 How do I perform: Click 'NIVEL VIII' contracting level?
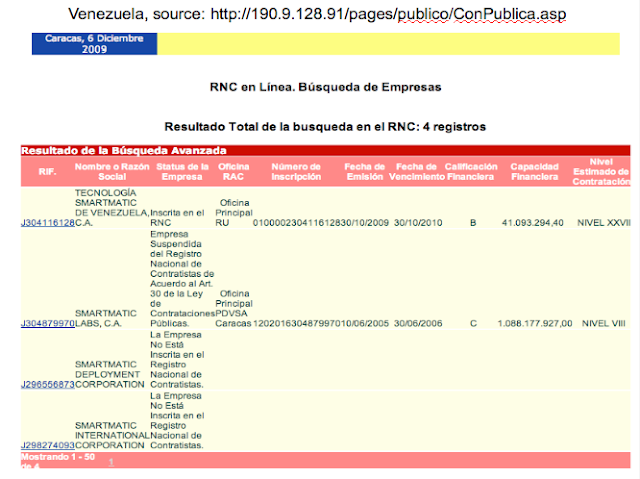pyautogui.click(x=604, y=324)
